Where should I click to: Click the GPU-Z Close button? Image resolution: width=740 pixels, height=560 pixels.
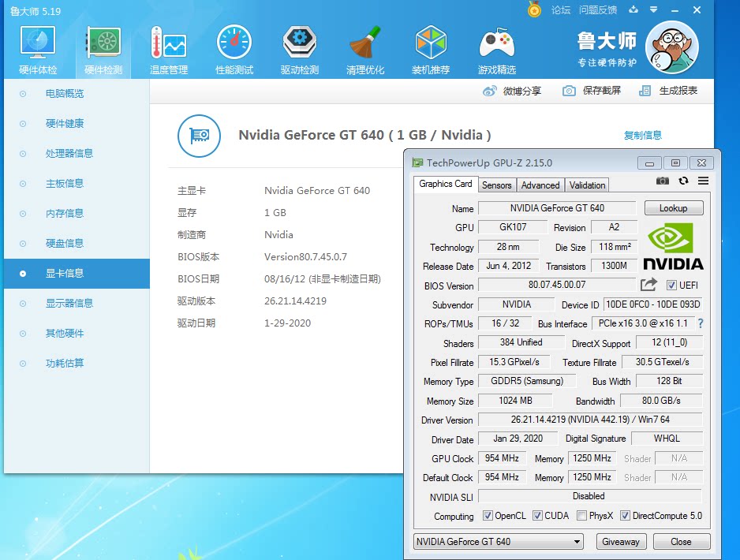[681, 542]
